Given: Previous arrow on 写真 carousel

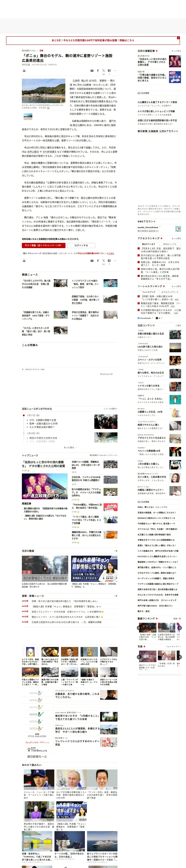Looking at the screenshot, I should pos(139,657).
